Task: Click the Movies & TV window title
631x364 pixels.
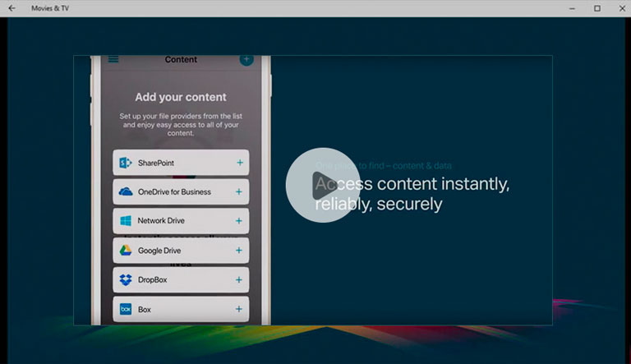Action: pos(50,8)
